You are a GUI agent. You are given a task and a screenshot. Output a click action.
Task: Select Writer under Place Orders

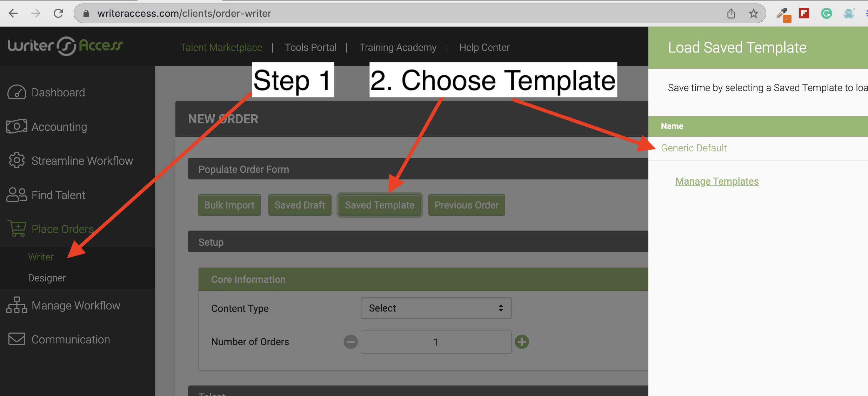(x=41, y=257)
